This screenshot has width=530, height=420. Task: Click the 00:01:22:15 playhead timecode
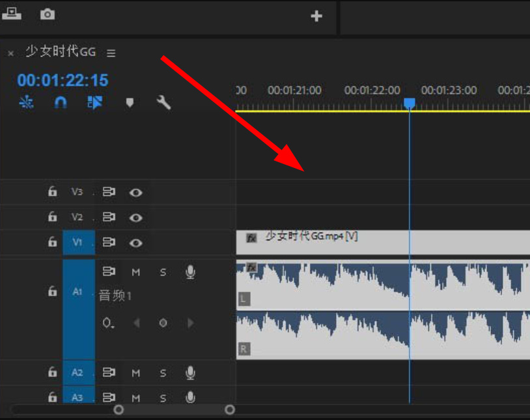click(63, 81)
